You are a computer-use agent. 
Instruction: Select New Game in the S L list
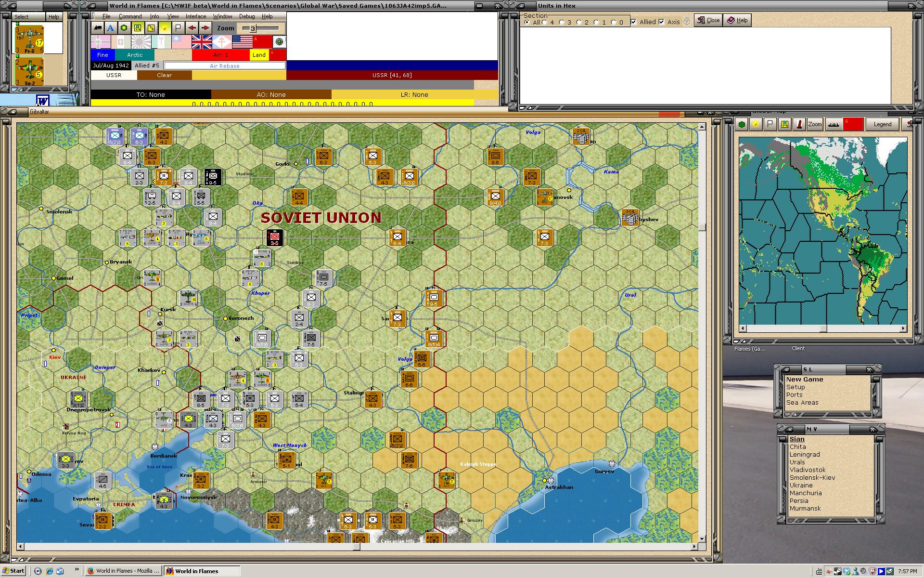(805, 380)
